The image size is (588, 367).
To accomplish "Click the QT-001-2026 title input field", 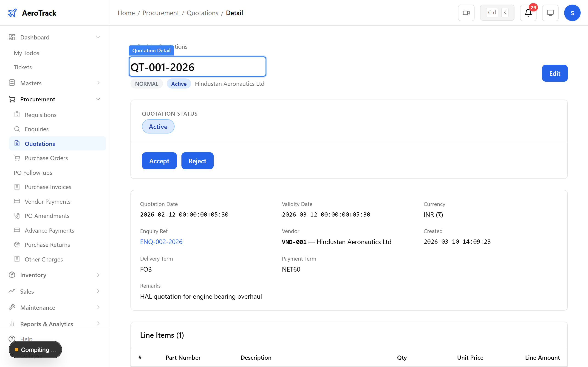I will click(197, 67).
